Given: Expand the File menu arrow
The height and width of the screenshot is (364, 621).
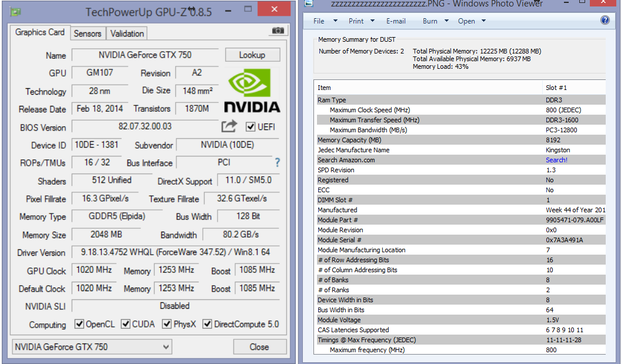Looking at the screenshot, I should (335, 21).
